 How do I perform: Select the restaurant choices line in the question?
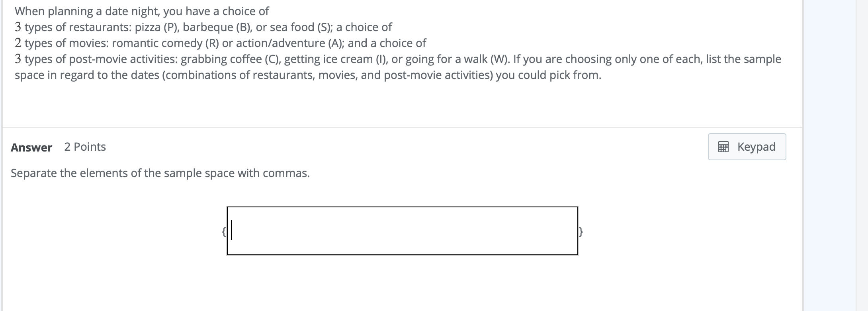click(x=203, y=27)
